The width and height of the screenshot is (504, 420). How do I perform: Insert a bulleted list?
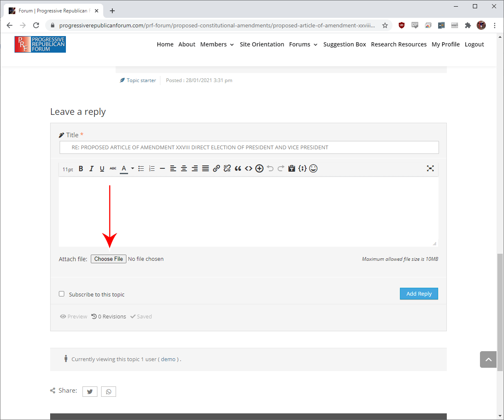click(x=141, y=169)
